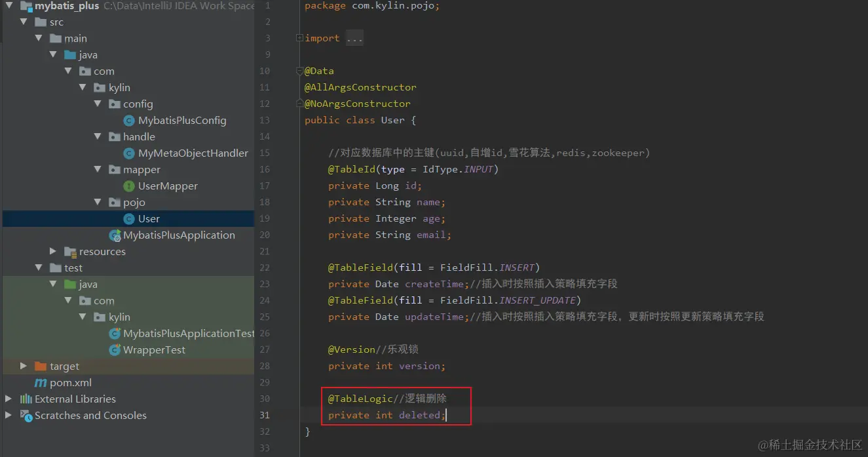Click the mybatis_plus module icon
The width and height of the screenshot is (868, 457).
pos(26,6)
